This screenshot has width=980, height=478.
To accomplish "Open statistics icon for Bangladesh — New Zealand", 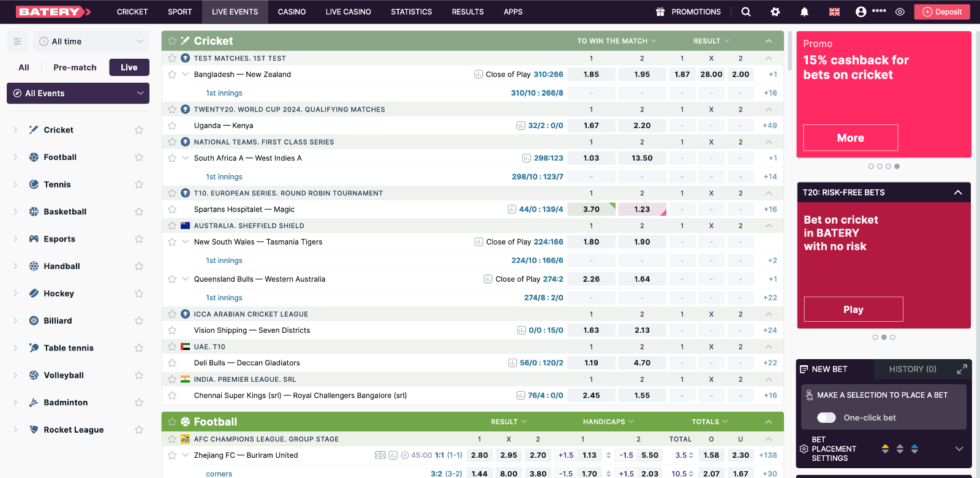I will tap(478, 74).
